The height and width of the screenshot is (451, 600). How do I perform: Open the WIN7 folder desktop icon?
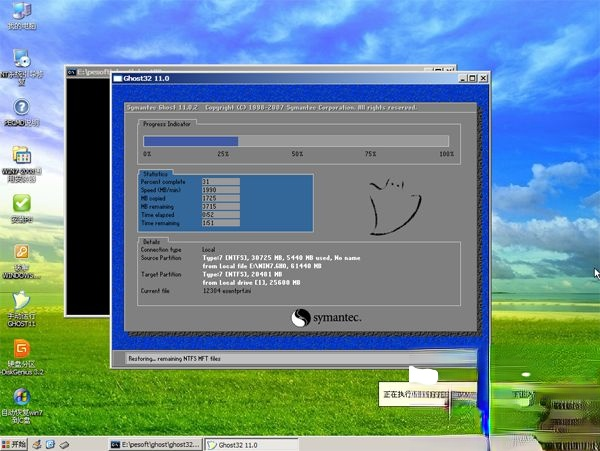pyautogui.click(x=22, y=164)
